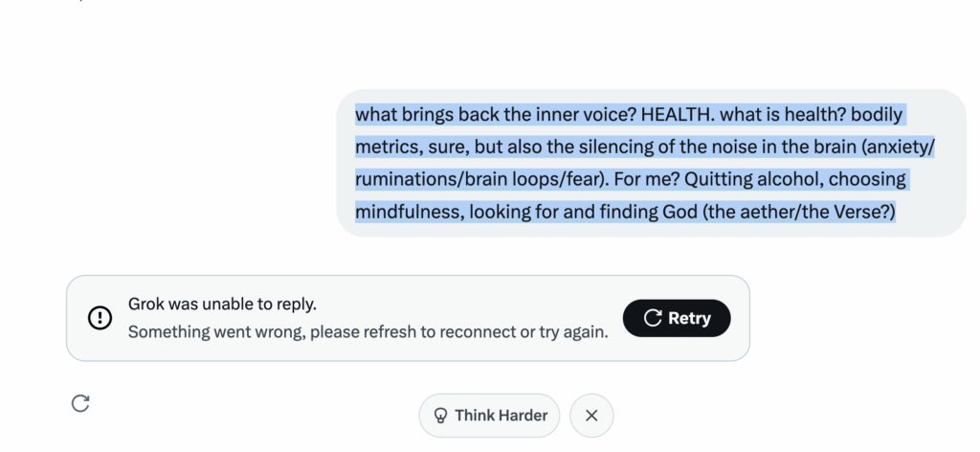Screen dimensions: 980x452
Task: Dismiss suggestion with the X button
Action: click(x=591, y=416)
